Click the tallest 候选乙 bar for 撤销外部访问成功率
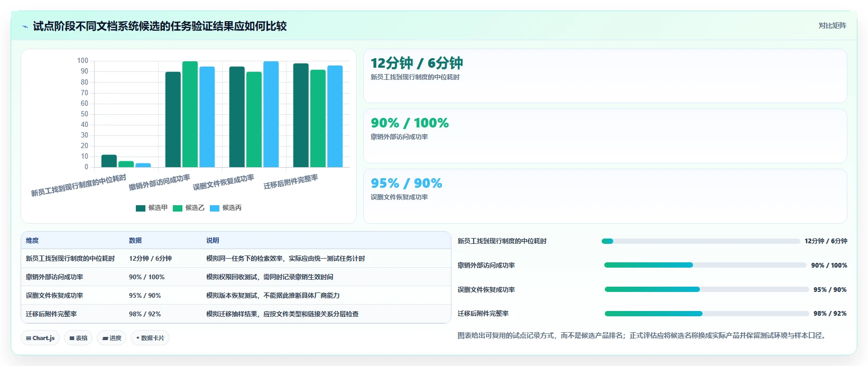 tap(190, 114)
